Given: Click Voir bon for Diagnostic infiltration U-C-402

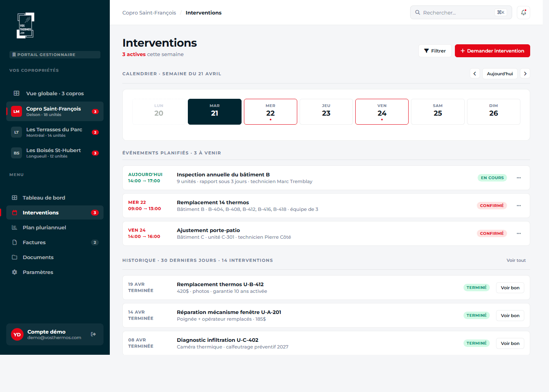Looking at the screenshot, I should tap(510, 343).
